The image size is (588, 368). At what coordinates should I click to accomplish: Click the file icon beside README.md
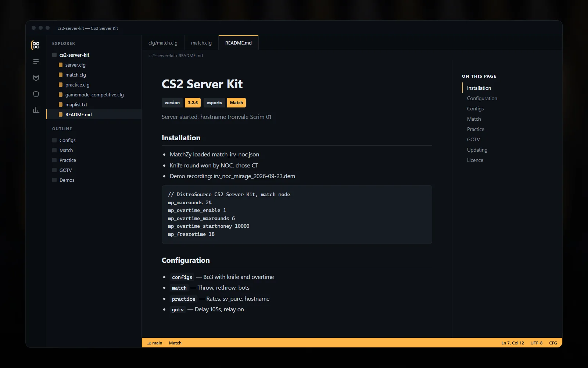(61, 114)
